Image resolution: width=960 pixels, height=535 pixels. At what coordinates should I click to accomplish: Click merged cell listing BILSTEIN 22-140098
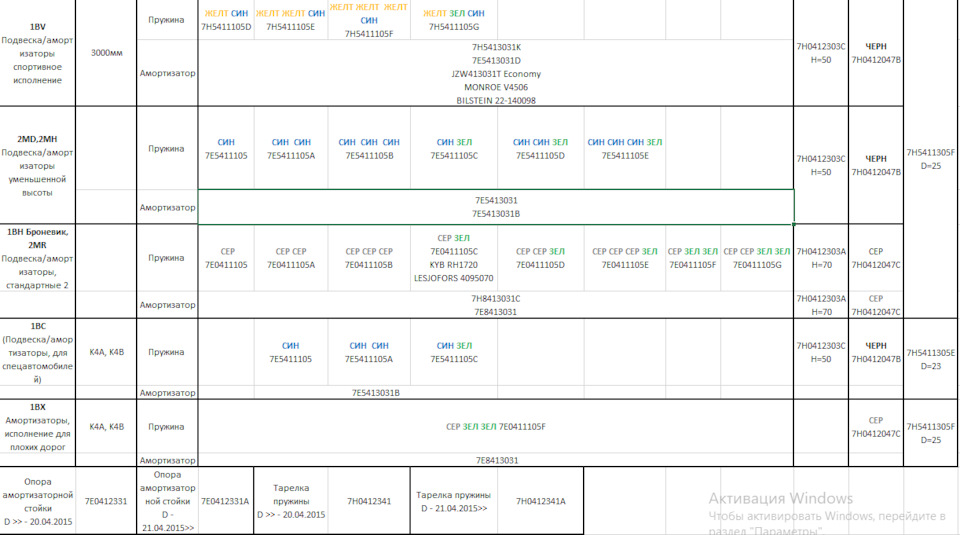pos(496,73)
